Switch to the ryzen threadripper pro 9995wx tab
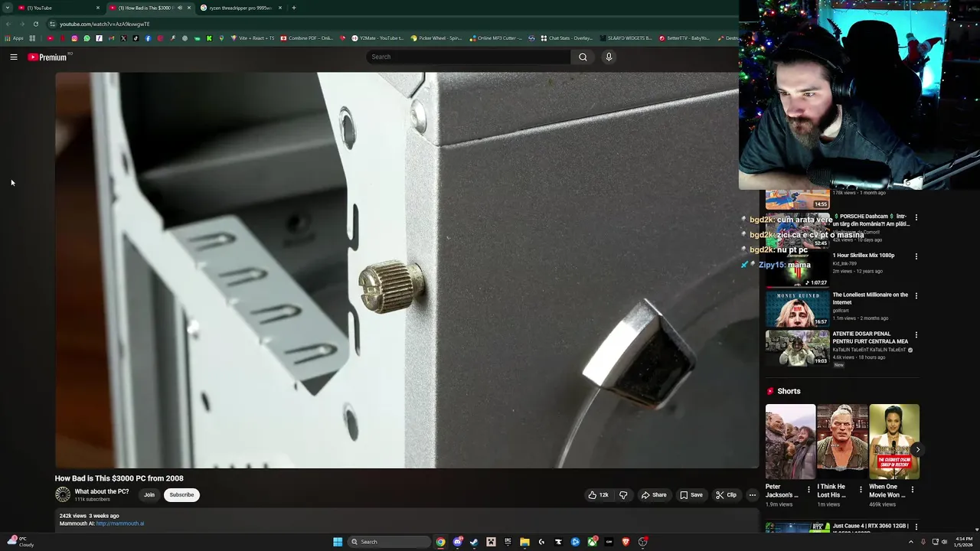 coord(240,8)
